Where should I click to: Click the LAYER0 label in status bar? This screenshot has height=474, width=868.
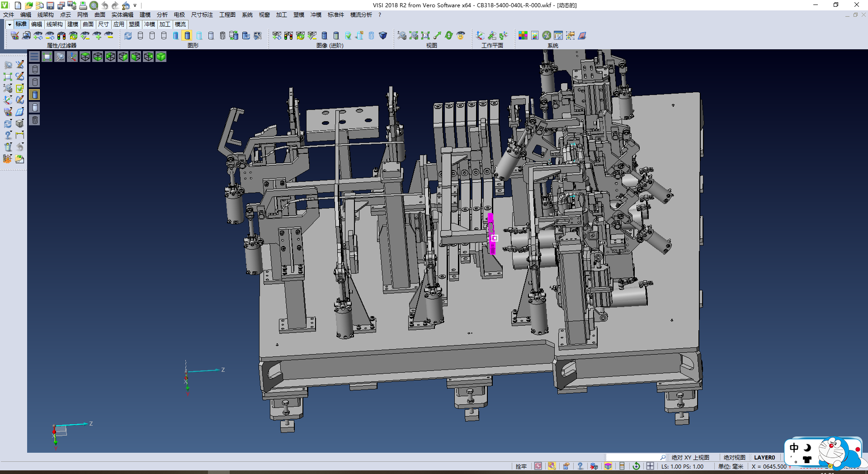(764, 458)
